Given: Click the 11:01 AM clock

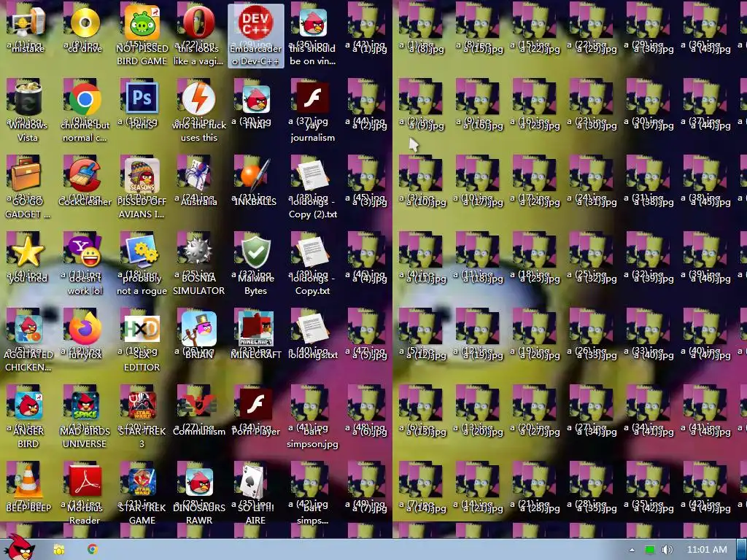Looking at the screenshot, I should click(x=707, y=550).
